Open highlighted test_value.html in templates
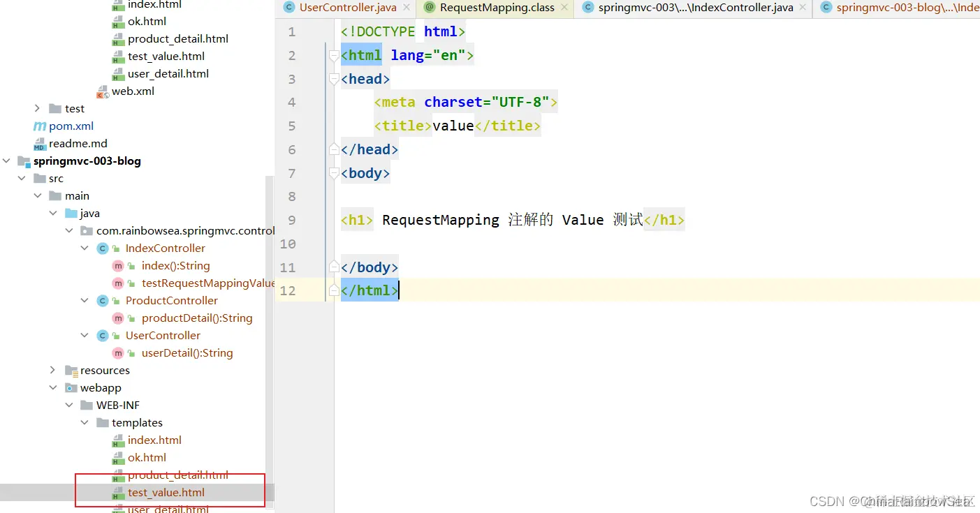980x513 pixels. click(x=166, y=492)
